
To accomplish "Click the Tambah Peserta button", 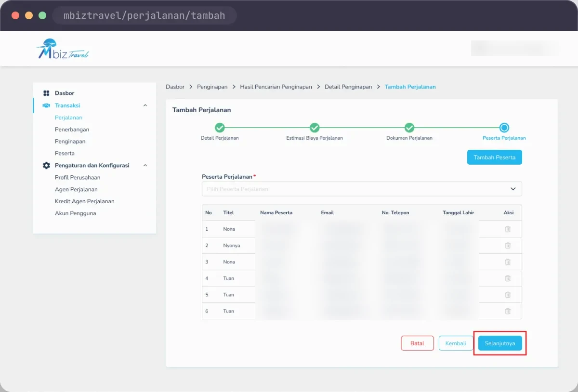I will [495, 157].
